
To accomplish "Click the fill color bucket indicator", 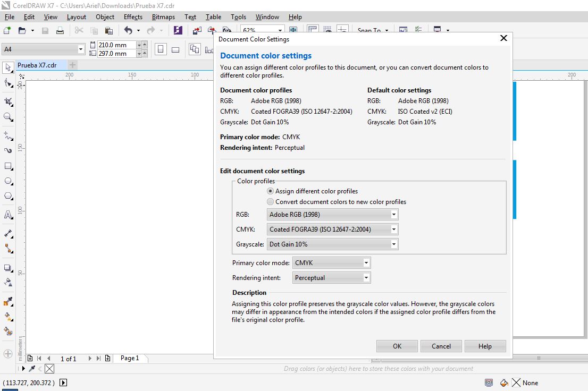I will tap(504, 382).
